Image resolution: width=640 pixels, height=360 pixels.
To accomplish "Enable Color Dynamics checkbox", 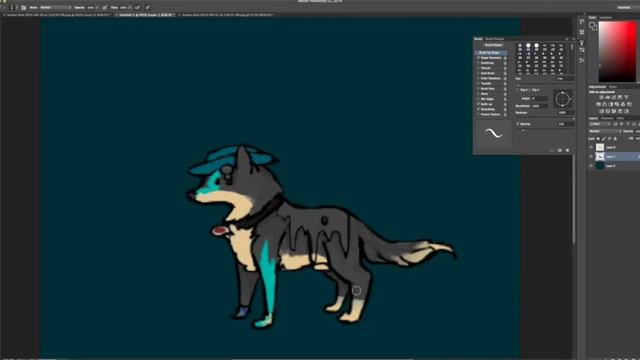I will click(478, 78).
